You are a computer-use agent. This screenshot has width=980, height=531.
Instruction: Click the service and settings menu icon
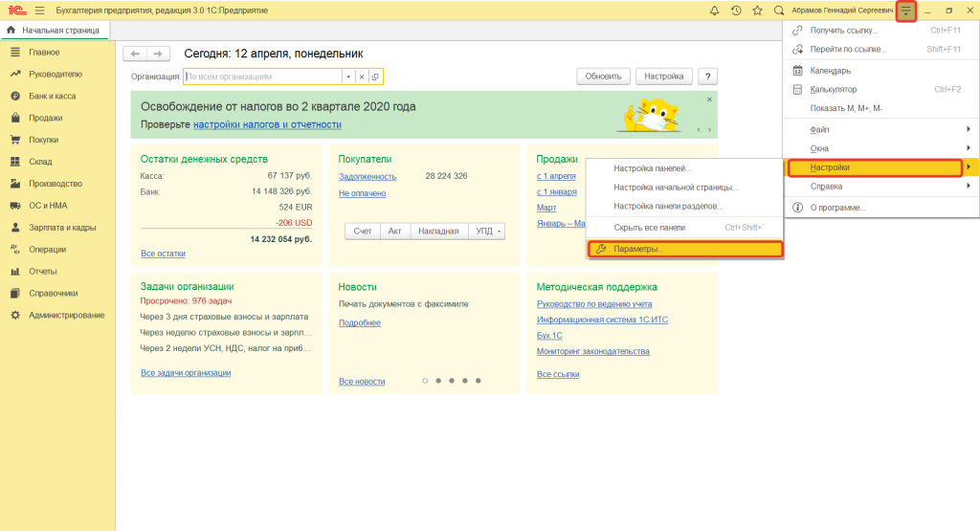pos(905,11)
